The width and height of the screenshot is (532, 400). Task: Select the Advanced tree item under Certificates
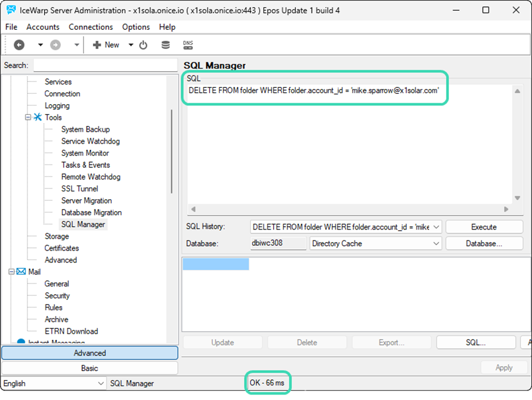coord(61,260)
